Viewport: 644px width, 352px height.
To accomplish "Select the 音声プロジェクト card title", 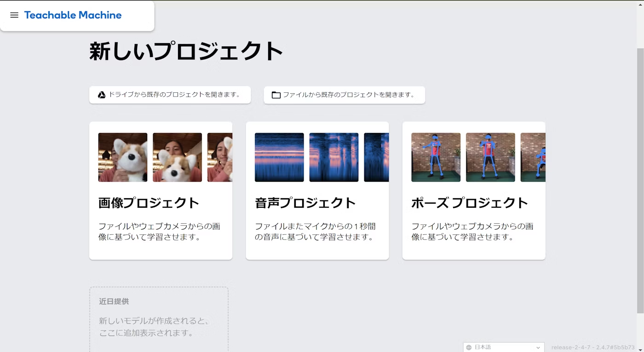I will pyautogui.click(x=305, y=203).
